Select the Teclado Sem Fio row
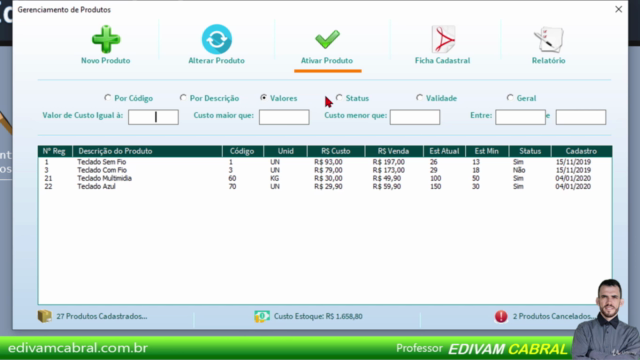Screen dimensions: 640x360 point(325,162)
